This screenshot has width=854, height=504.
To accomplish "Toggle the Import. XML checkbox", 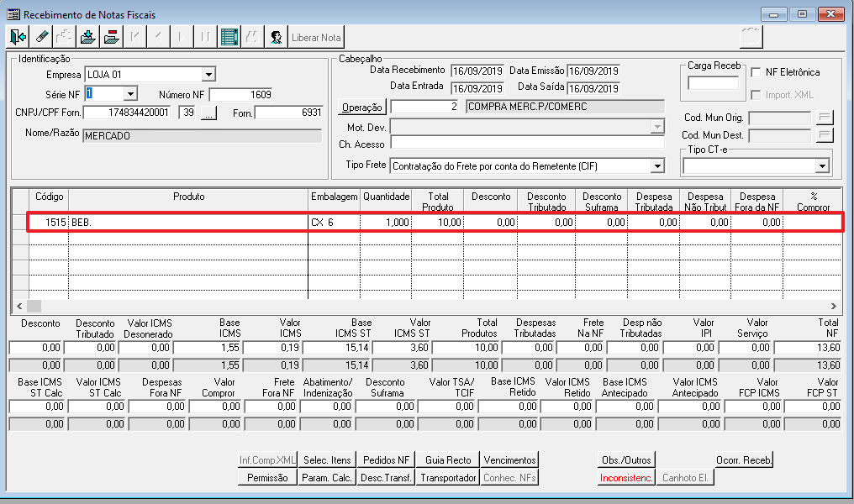I will point(756,95).
